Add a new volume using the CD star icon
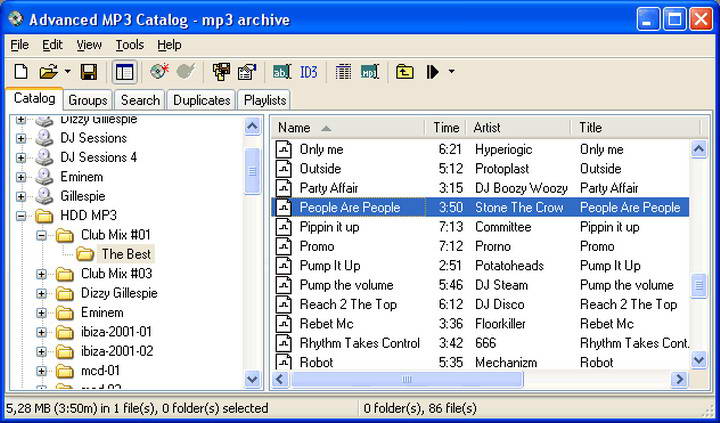 [159, 72]
